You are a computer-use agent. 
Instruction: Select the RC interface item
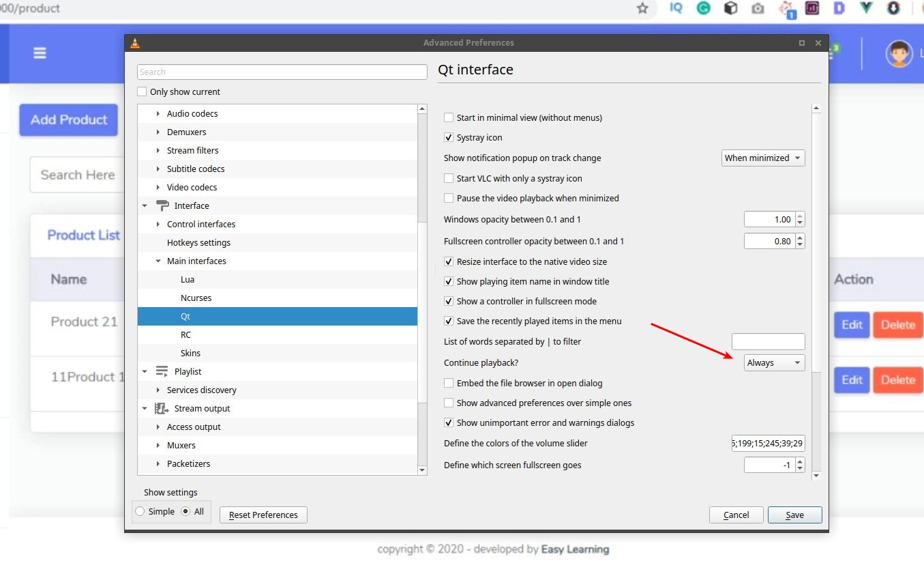tap(185, 334)
